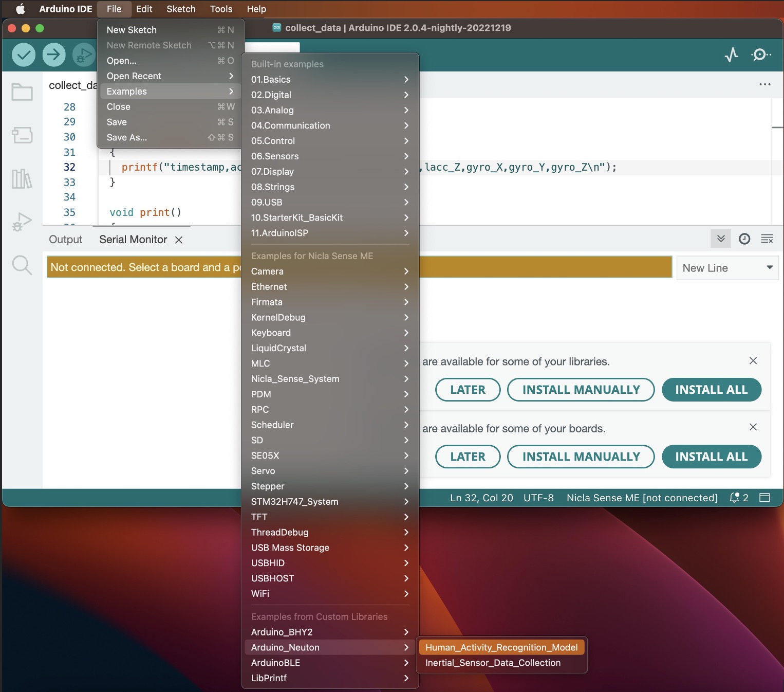784x692 pixels.
Task: Click the Verify checkmark button
Action: (24, 54)
